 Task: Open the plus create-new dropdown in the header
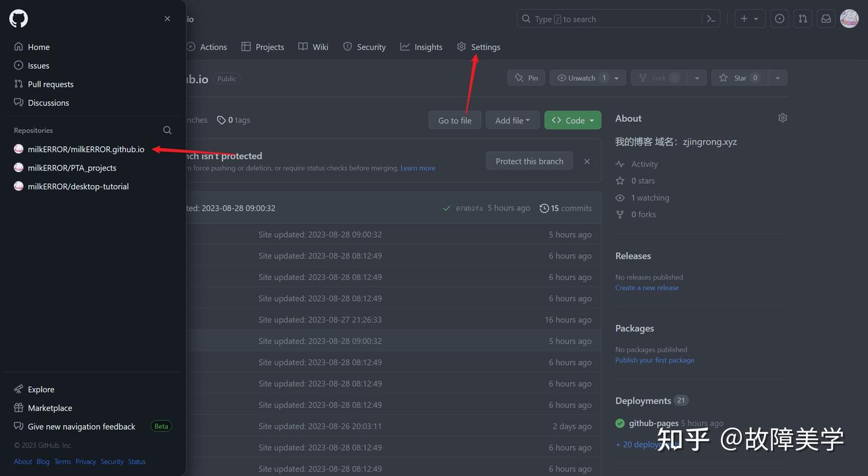tap(749, 18)
